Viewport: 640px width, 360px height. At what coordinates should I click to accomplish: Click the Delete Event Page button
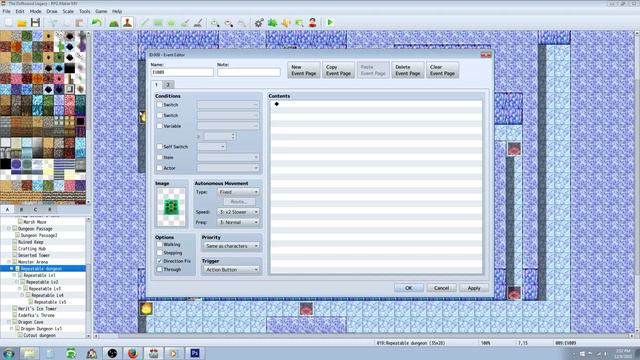click(408, 70)
